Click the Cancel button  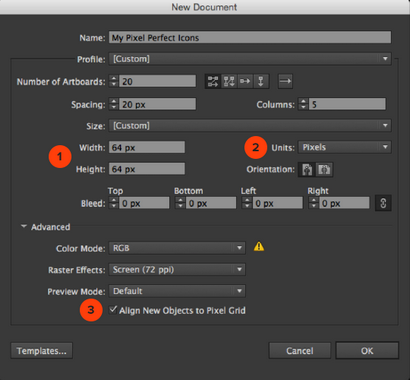tap(300, 351)
